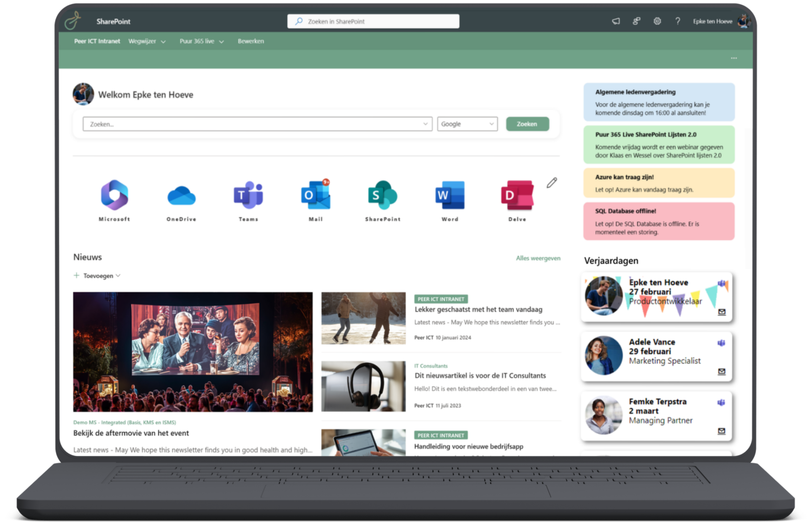The width and height of the screenshot is (812, 523).
Task: Open the three-dots menu in the green banner
Action: (x=734, y=58)
